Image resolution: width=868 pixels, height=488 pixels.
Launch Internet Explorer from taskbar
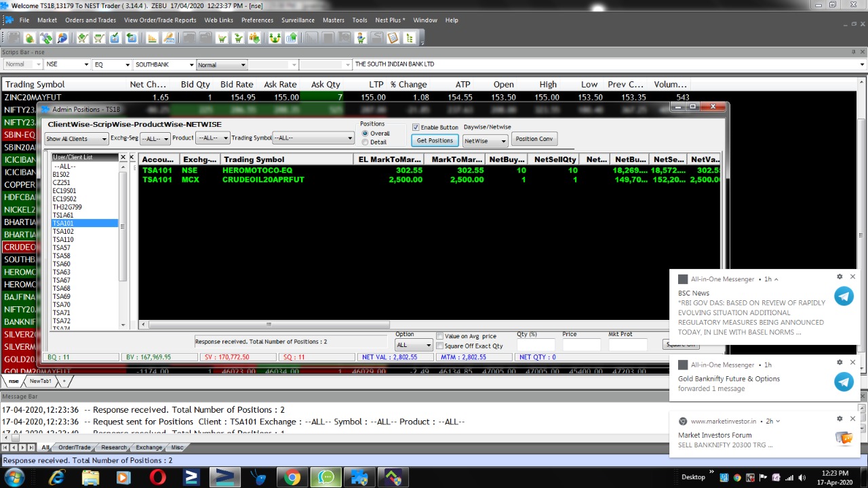(x=57, y=477)
